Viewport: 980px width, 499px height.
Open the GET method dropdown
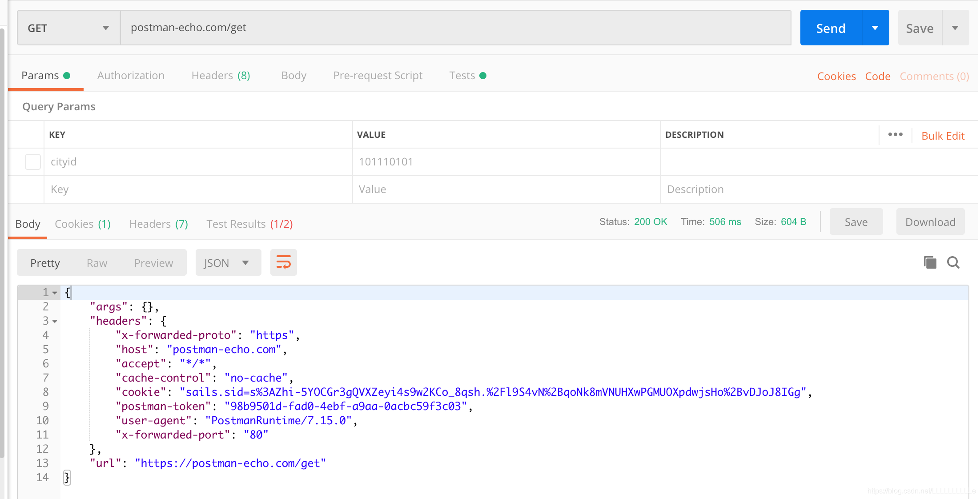click(x=69, y=28)
